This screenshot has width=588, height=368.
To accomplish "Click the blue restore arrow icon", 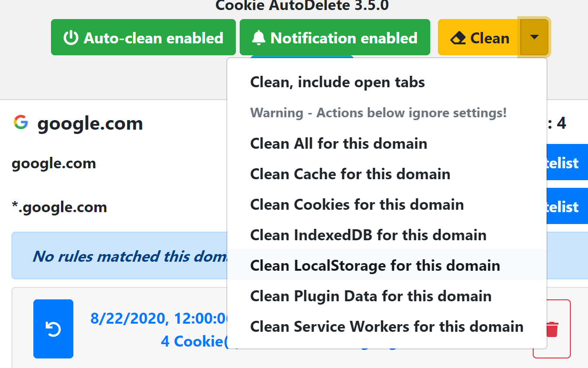I will [x=53, y=329].
